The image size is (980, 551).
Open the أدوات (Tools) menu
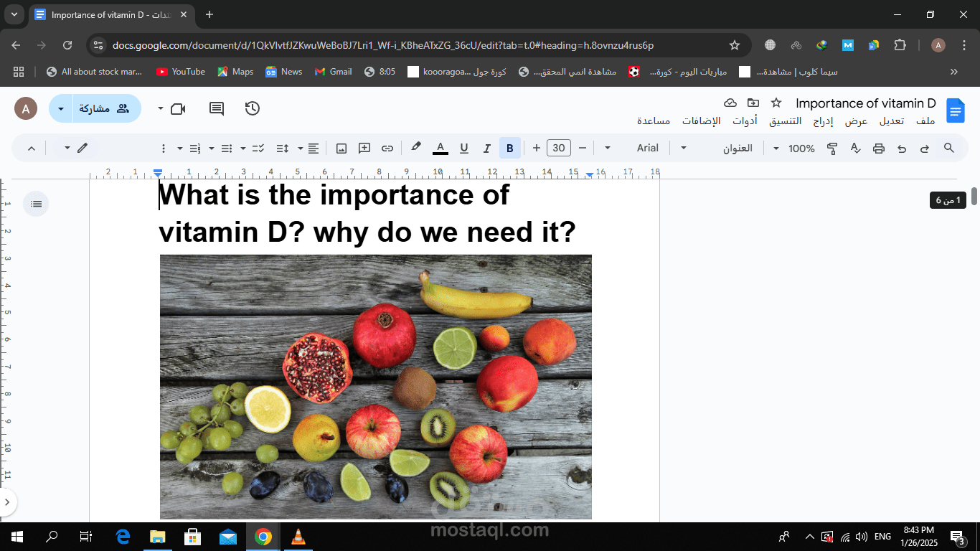tap(745, 121)
